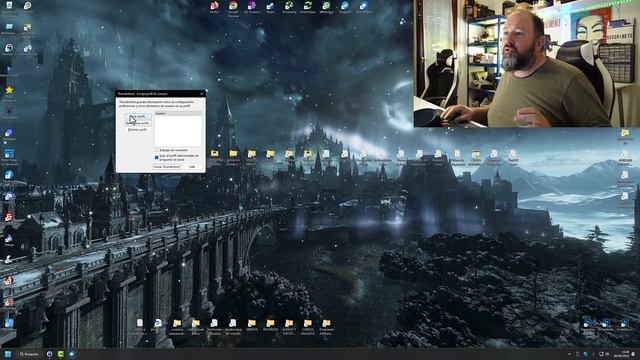The image size is (640, 360).
Task: Show hidden system tray icons chevron
Action: click(570, 354)
